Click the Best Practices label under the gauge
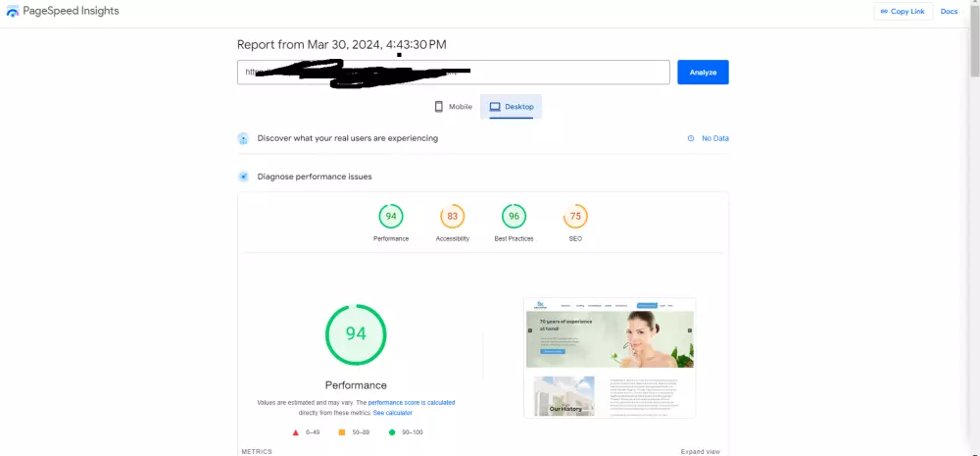 pos(514,239)
